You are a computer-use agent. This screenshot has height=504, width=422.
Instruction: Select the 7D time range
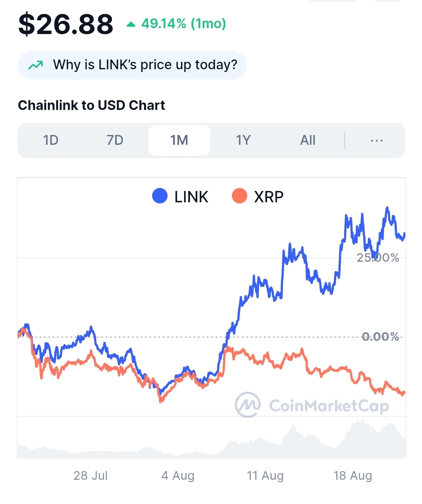click(115, 140)
